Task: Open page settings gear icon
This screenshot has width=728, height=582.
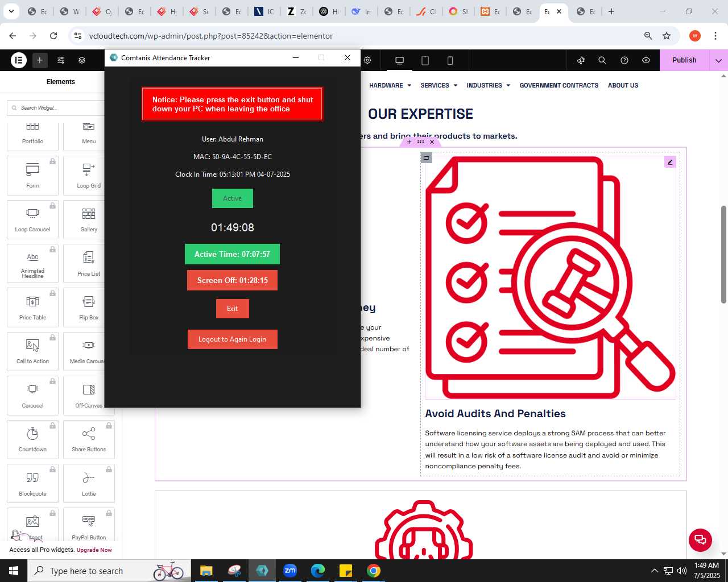Action: click(x=367, y=60)
